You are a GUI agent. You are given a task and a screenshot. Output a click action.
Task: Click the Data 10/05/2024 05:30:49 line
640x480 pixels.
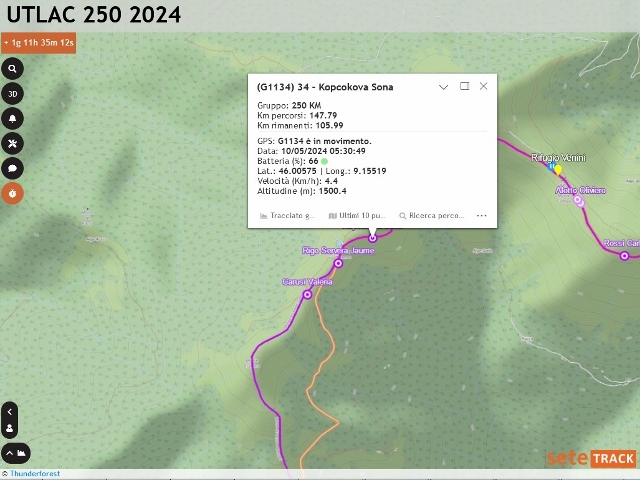click(311, 151)
